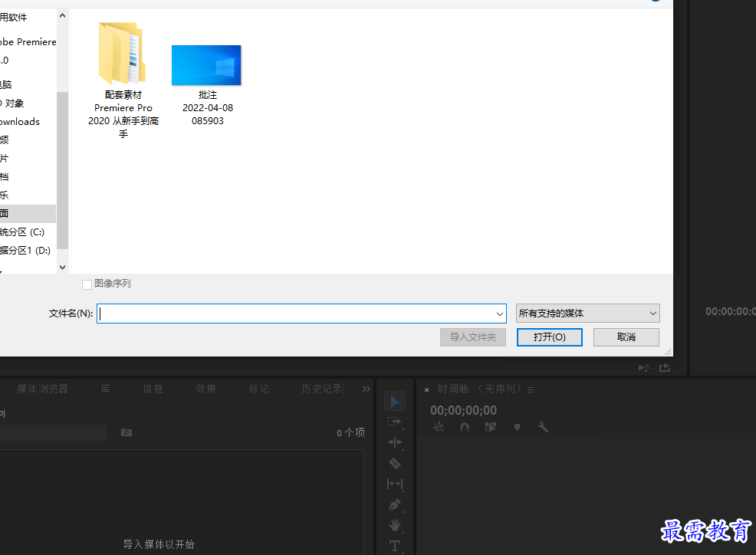Image resolution: width=756 pixels, height=555 pixels.
Task: Click the 导入文件夹 button
Action: pos(472,337)
